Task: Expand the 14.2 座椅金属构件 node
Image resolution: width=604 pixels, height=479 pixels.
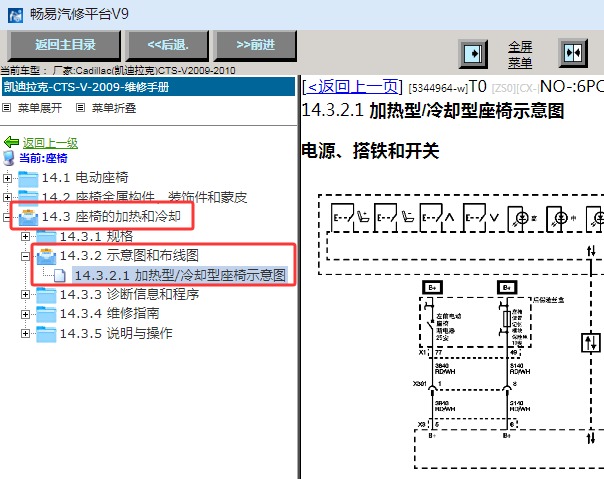Action: pyautogui.click(x=7, y=197)
